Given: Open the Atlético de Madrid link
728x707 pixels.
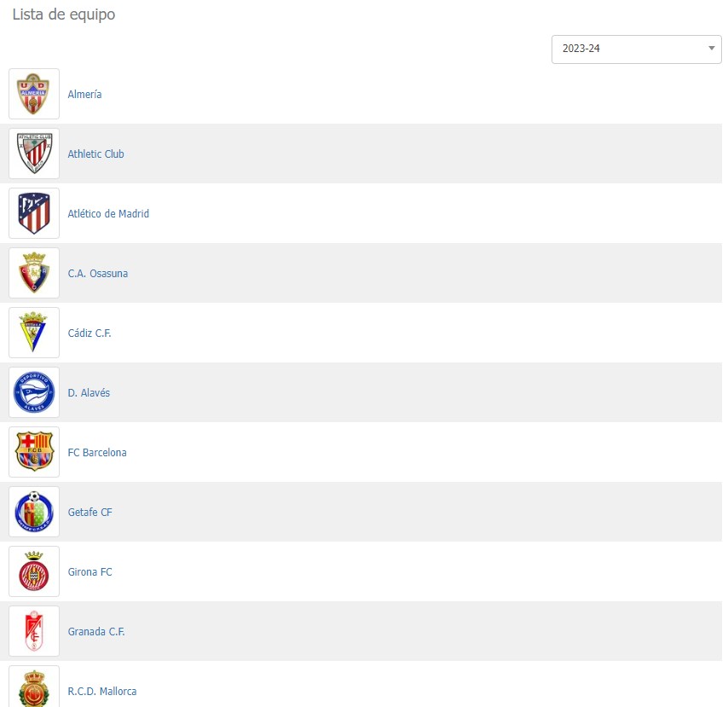Looking at the screenshot, I should (108, 214).
